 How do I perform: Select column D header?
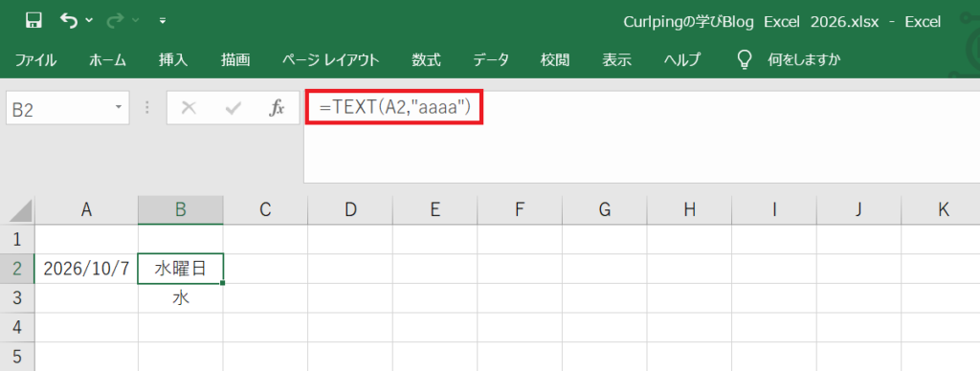click(350, 209)
